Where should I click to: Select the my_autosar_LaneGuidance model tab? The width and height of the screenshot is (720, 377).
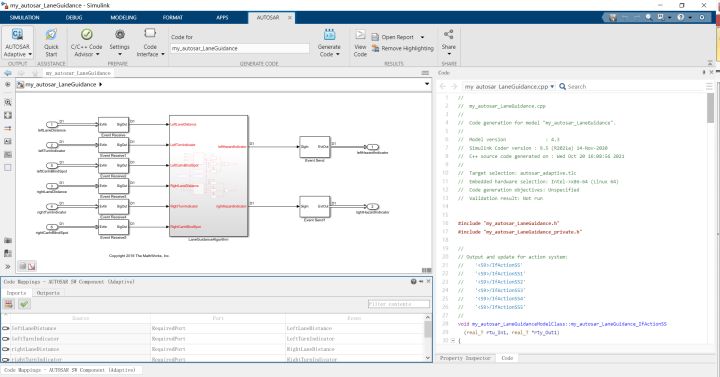pyautogui.click(x=78, y=73)
